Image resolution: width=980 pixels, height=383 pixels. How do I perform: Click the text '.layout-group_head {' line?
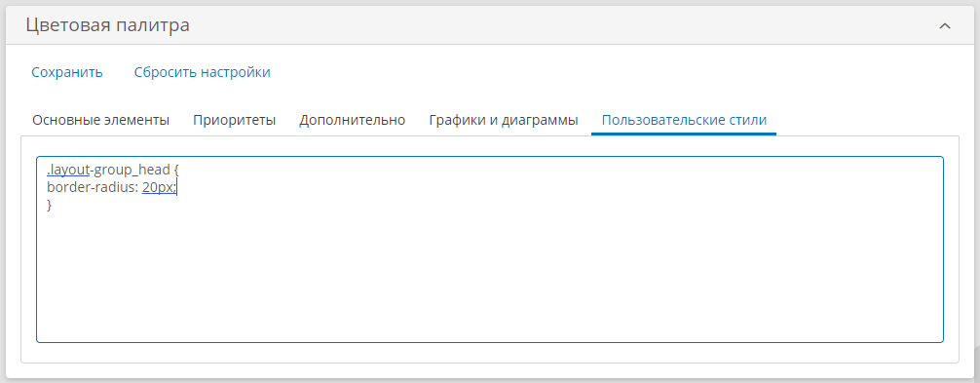pyautogui.click(x=113, y=170)
